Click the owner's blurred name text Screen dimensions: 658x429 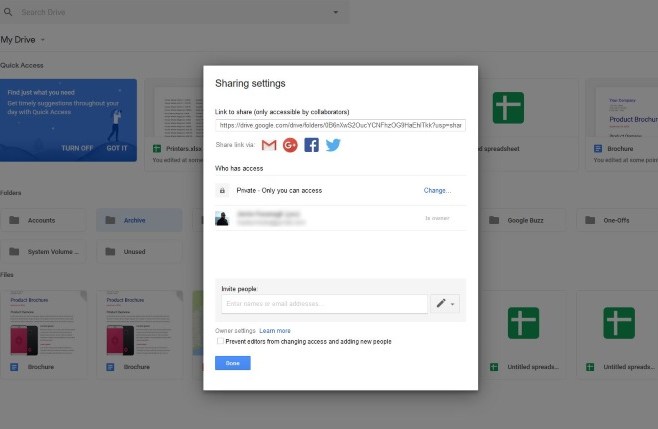tap(269, 214)
